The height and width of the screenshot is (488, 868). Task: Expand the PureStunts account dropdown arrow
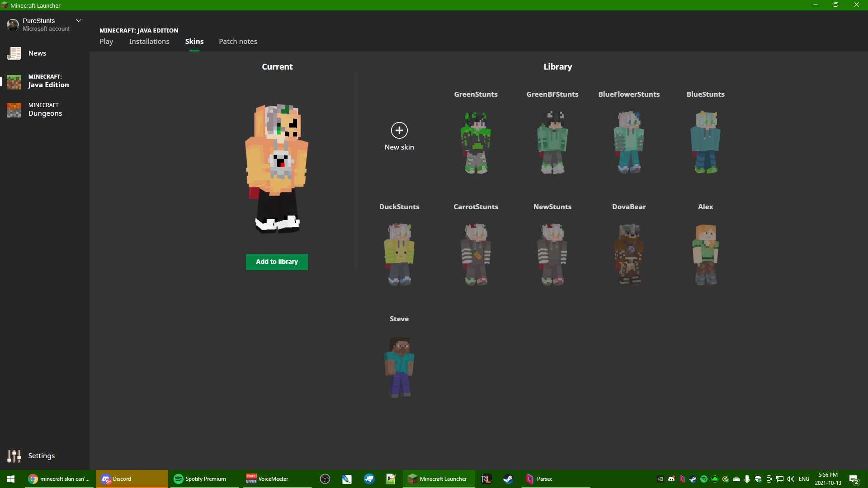coord(79,21)
